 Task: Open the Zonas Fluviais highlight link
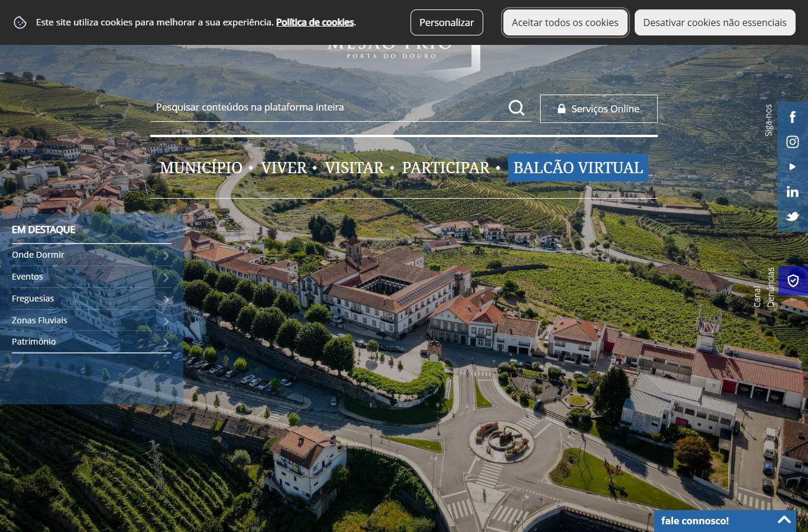(x=40, y=320)
